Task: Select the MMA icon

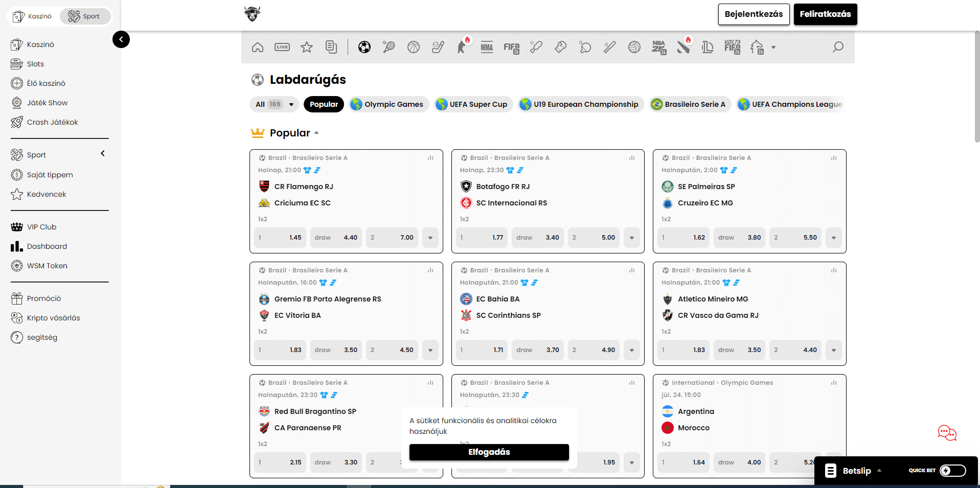Action: point(487,48)
